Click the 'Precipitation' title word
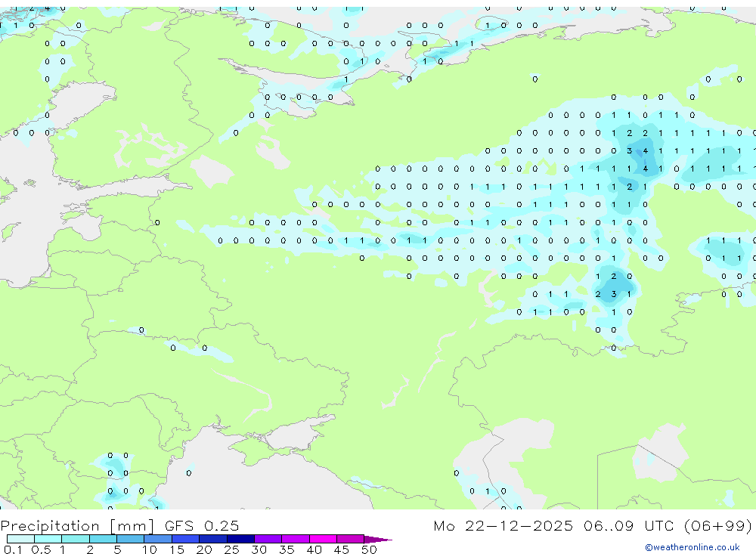Viewport: 756px width, 554px height. coord(50,526)
